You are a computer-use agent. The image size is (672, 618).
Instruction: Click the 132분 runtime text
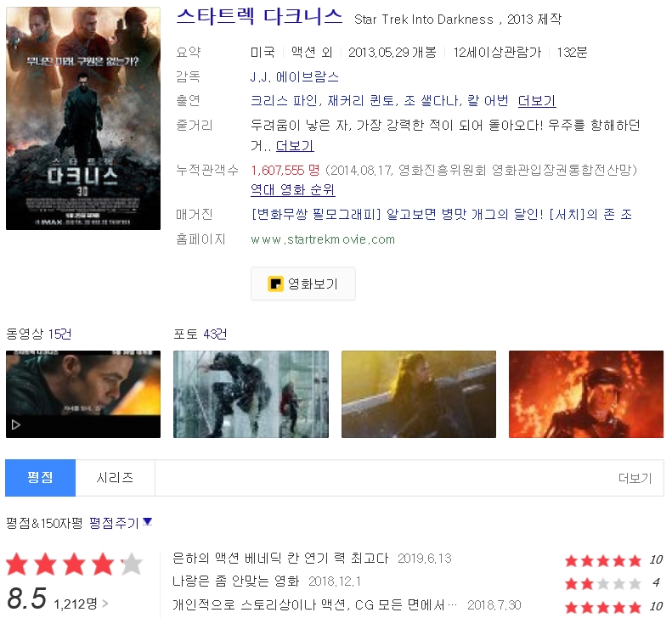pos(572,53)
